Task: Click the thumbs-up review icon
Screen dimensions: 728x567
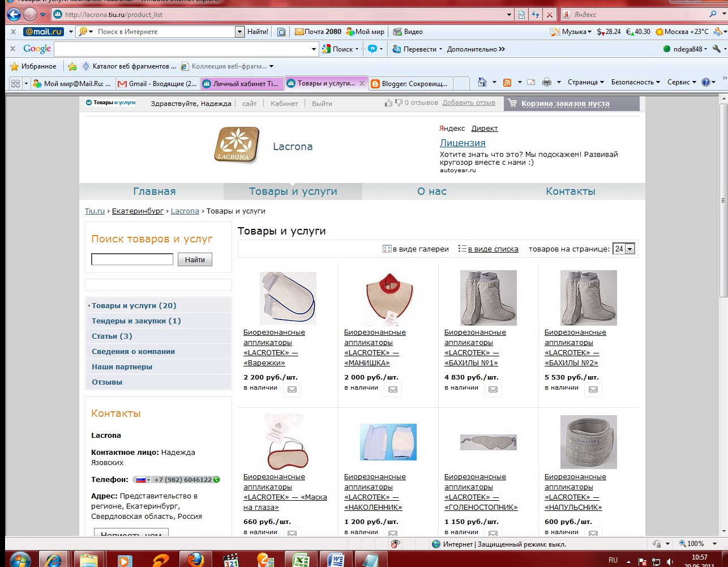Action: point(389,103)
